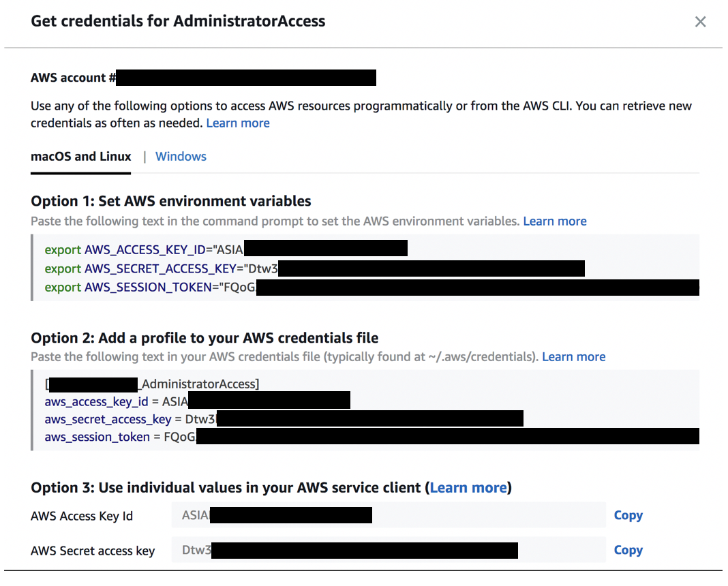This screenshot has height=586, width=728.
Task: Switch to the Windows tab
Action: tap(181, 157)
